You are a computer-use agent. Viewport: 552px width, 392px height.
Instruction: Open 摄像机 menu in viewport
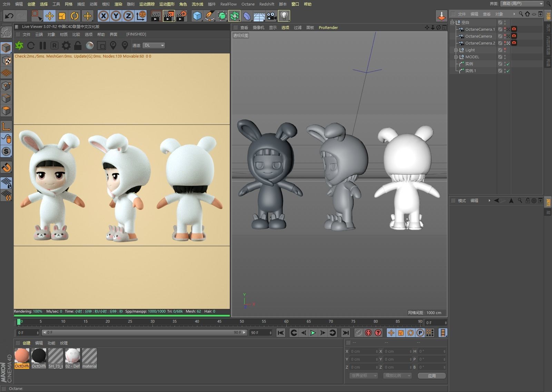[258, 28]
